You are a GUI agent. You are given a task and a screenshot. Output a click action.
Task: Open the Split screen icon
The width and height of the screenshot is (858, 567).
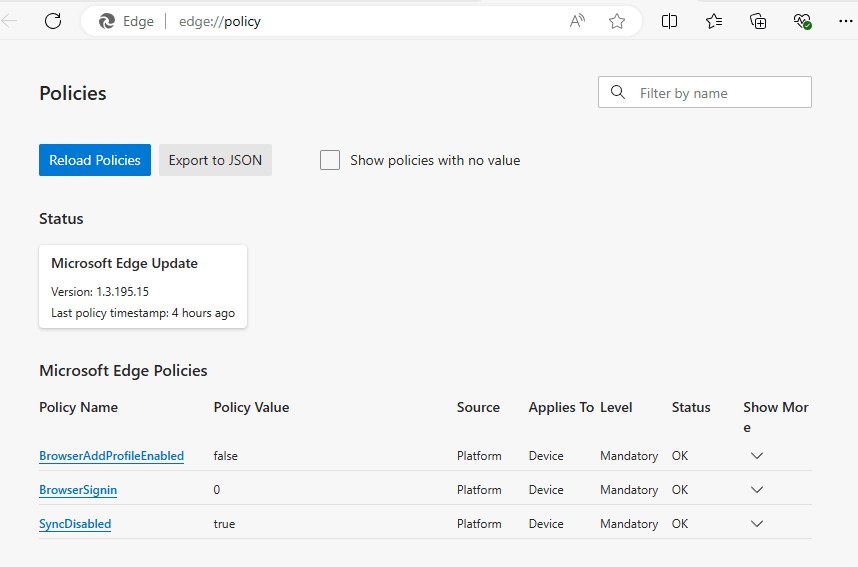point(669,21)
